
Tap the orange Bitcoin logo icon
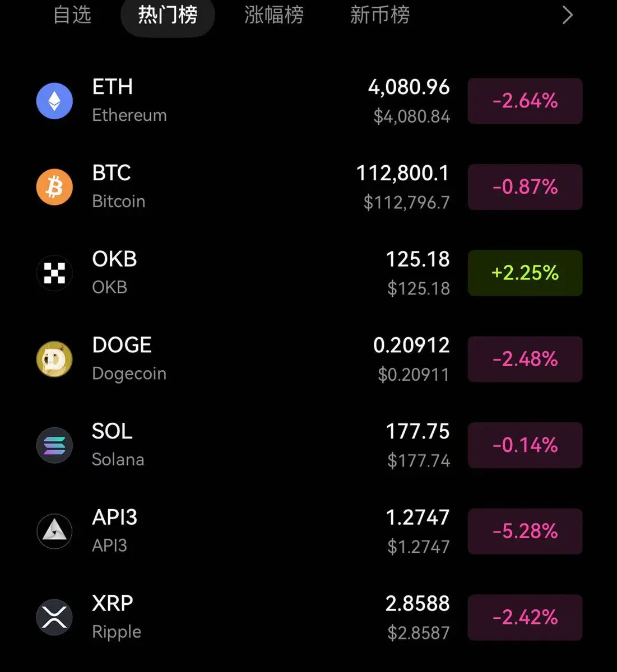54,187
